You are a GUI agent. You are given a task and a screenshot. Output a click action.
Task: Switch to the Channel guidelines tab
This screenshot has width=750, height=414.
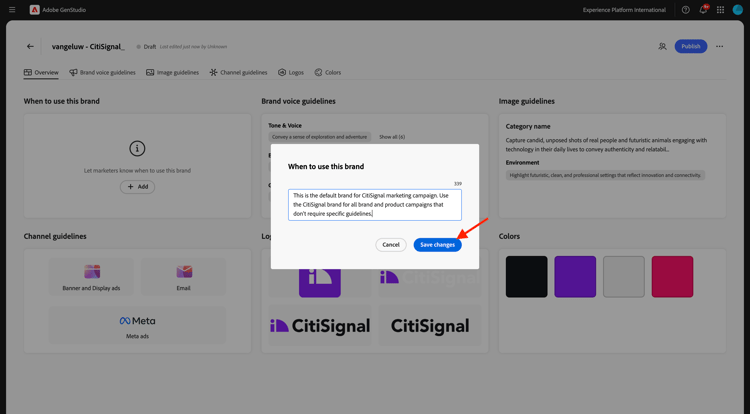pyautogui.click(x=238, y=73)
